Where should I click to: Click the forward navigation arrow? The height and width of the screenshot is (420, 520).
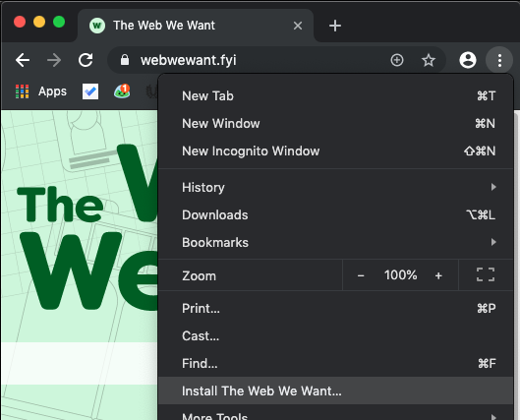coord(54,60)
